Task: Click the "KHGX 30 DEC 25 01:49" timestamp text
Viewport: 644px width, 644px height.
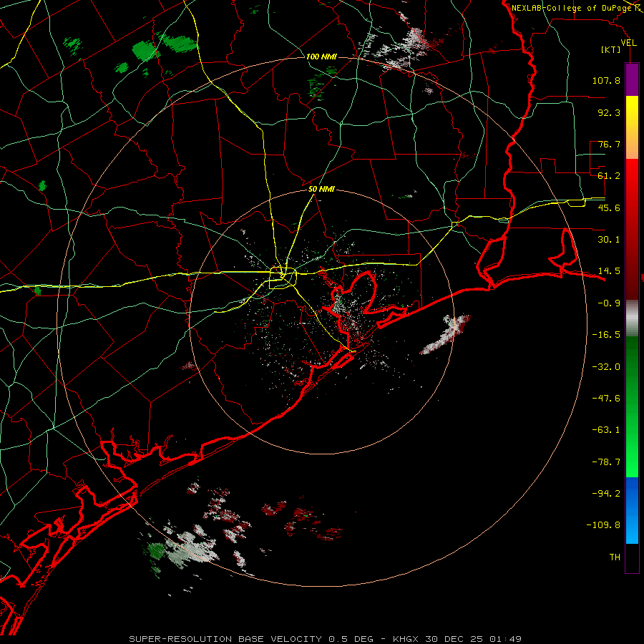Action: (457, 639)
